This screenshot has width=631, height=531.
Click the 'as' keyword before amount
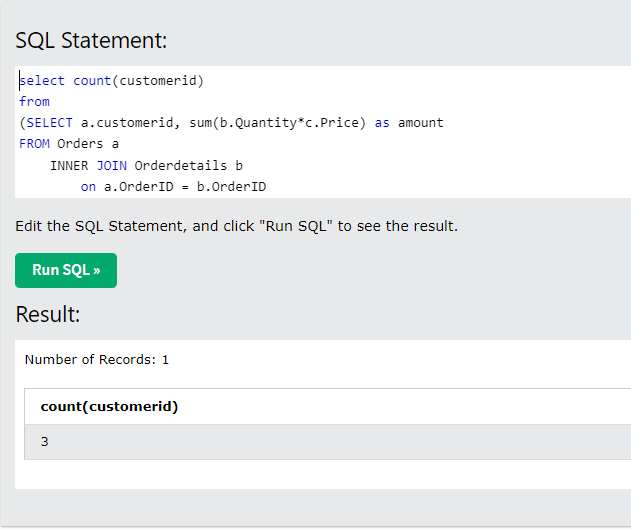pyautogui.click(x=382, y=123)
